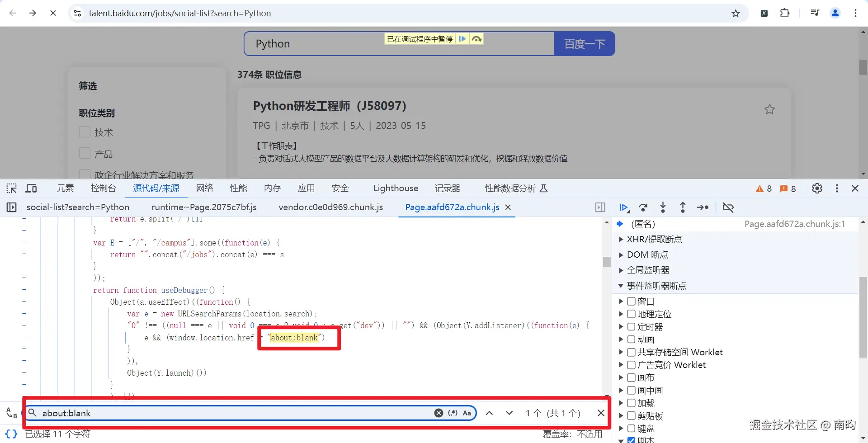Resume script execution in the debugger
Image resolution: width=868 pixels, height=443 pixels.
624,207
